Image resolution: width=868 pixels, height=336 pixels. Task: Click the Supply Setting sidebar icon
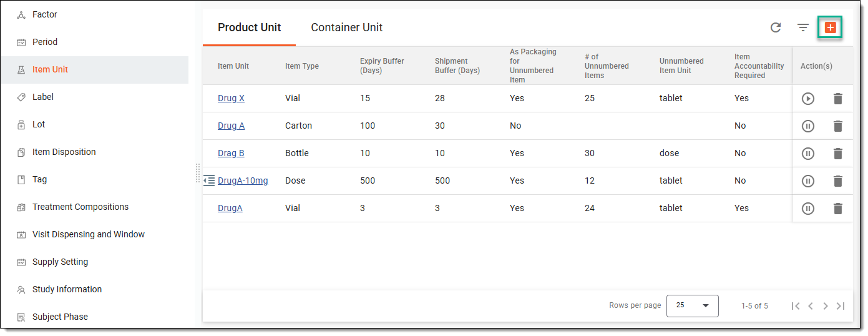21,262
